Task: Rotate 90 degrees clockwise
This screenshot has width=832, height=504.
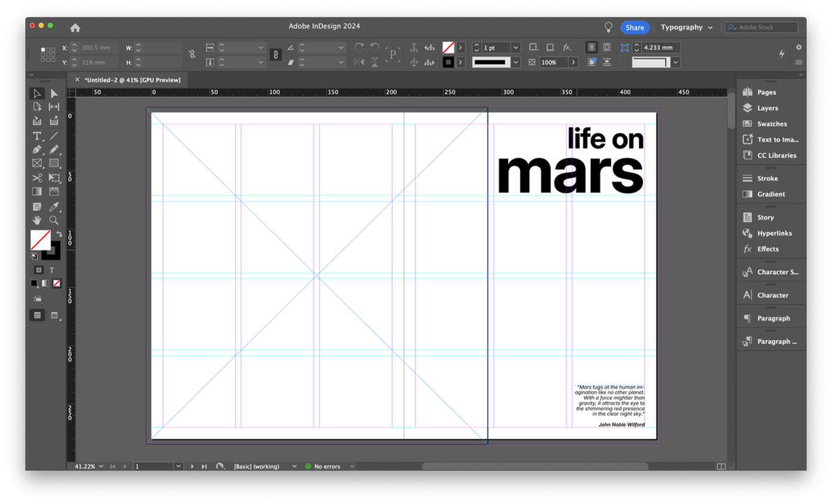Action: click(x=359, y=47)
